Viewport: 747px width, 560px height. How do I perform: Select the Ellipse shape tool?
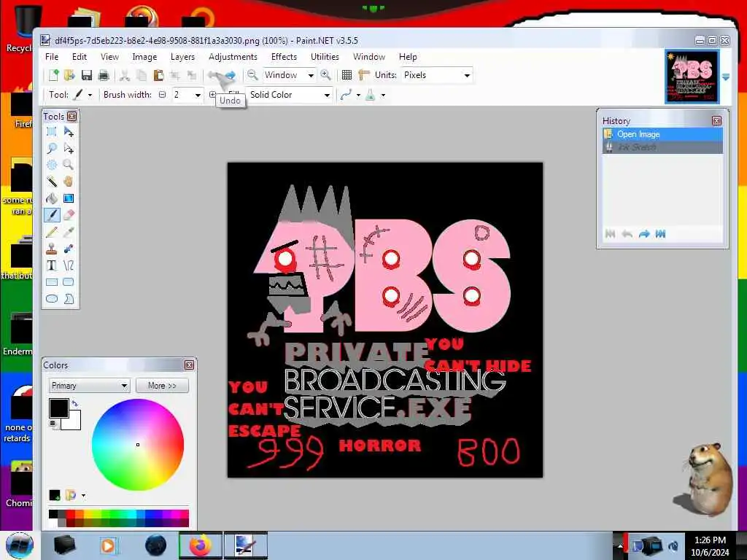click(52, 298)
